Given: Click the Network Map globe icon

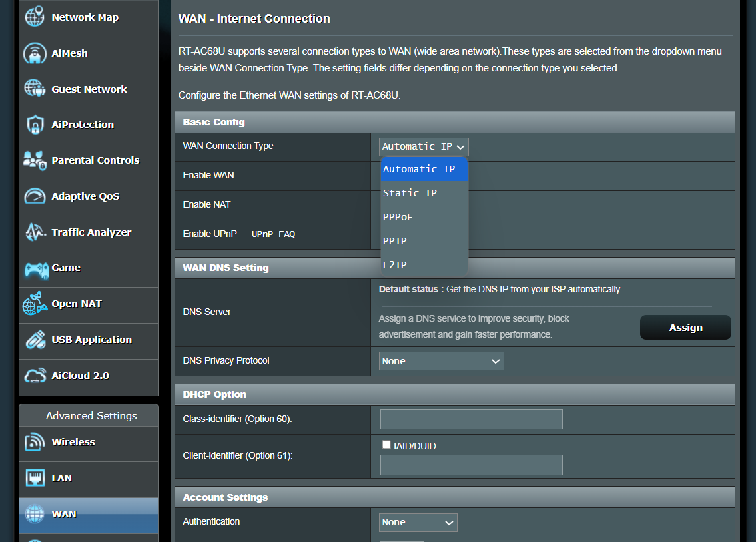Looking at the screenshot, I should [x=35, y=17].
